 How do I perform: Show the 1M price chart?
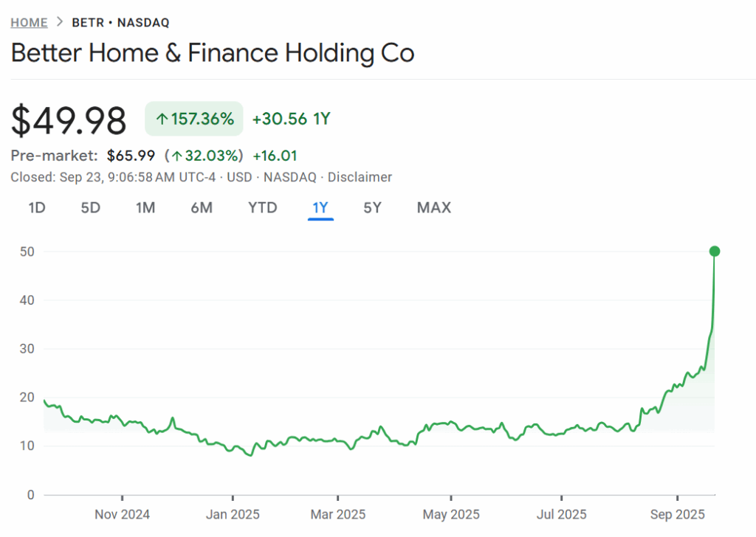point(145,207)
